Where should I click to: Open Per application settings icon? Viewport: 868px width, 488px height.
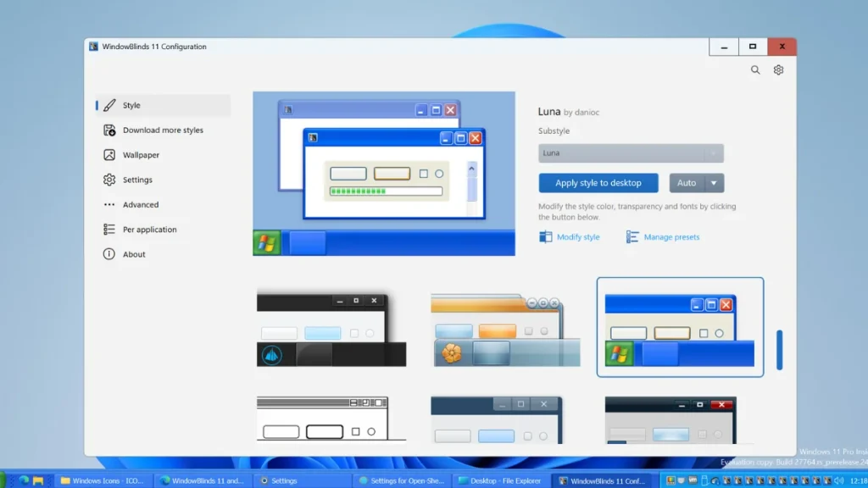(x=108, y=229)
